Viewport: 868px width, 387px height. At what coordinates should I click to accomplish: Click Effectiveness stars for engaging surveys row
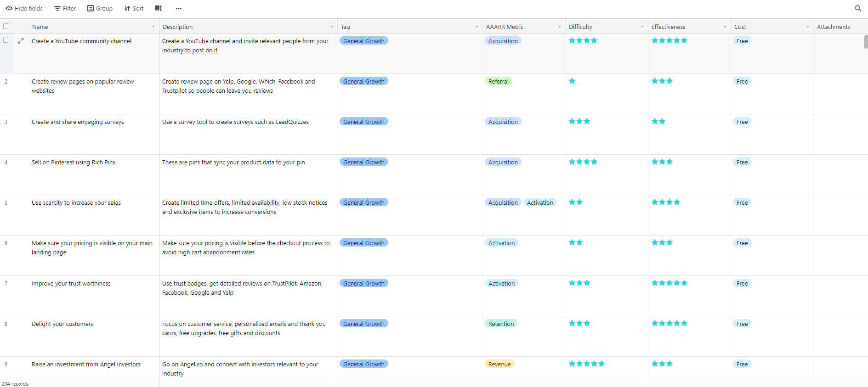tap(658, 121)
